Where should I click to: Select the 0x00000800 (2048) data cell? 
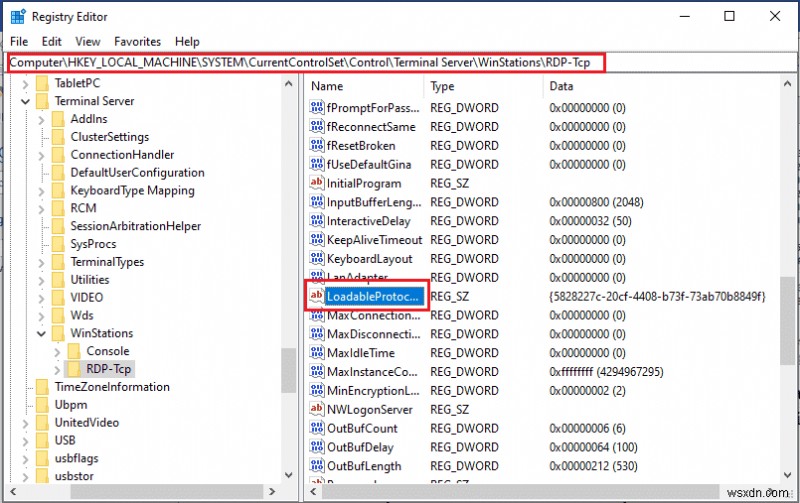click(596, 202)
